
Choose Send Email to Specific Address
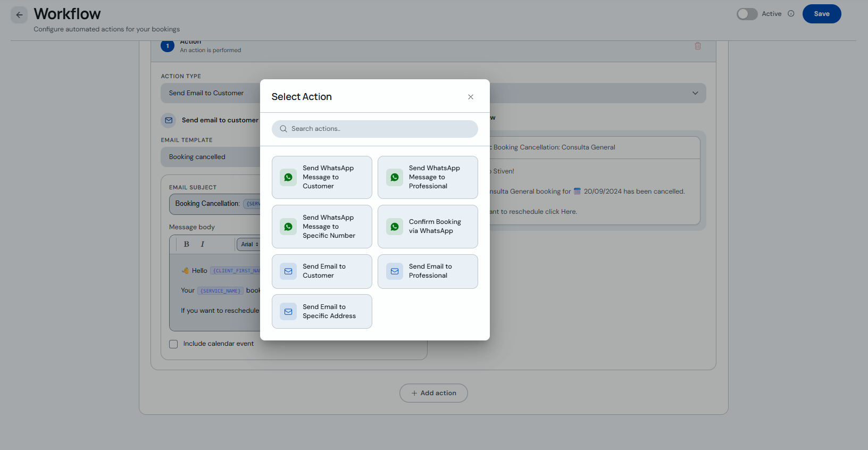point(322,312)
